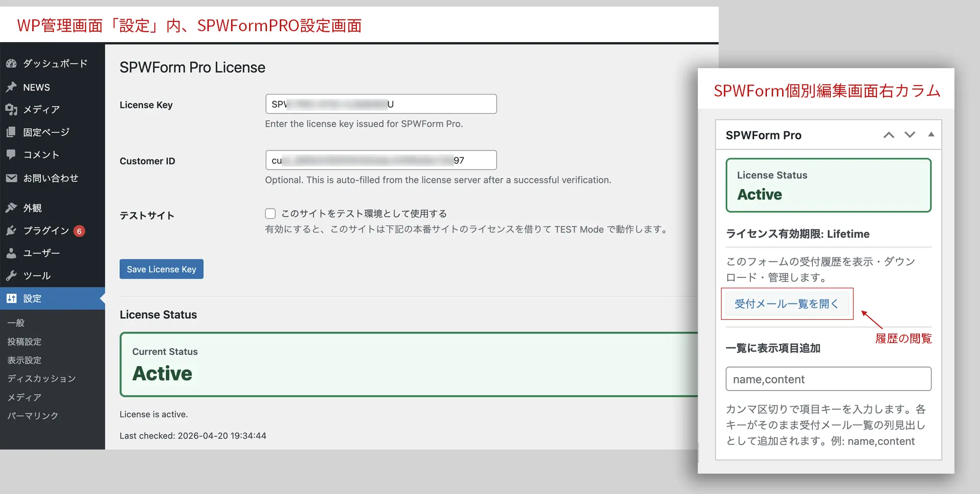Click the Last checked timestamp text

coord(193,435)
